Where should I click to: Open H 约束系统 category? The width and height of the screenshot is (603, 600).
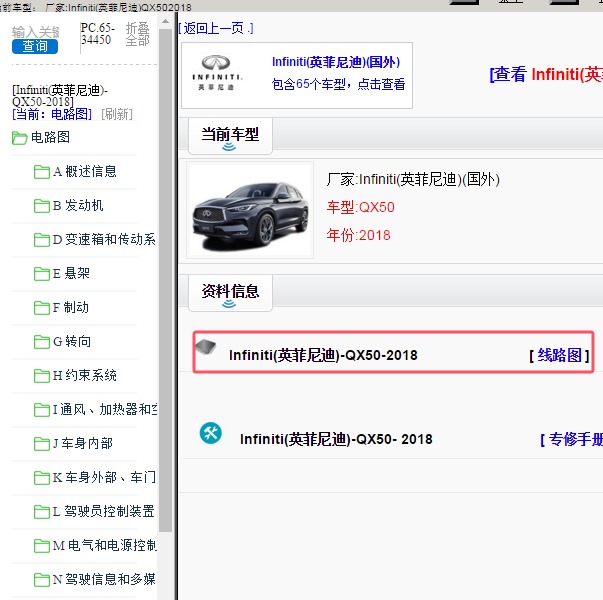click(x=85, y=375)
